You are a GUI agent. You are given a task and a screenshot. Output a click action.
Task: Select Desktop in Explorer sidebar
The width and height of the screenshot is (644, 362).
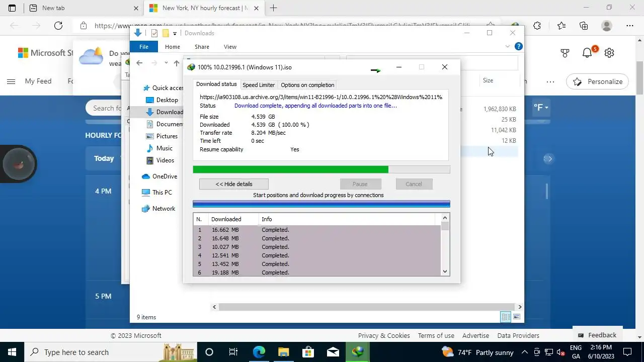point(162,100)
